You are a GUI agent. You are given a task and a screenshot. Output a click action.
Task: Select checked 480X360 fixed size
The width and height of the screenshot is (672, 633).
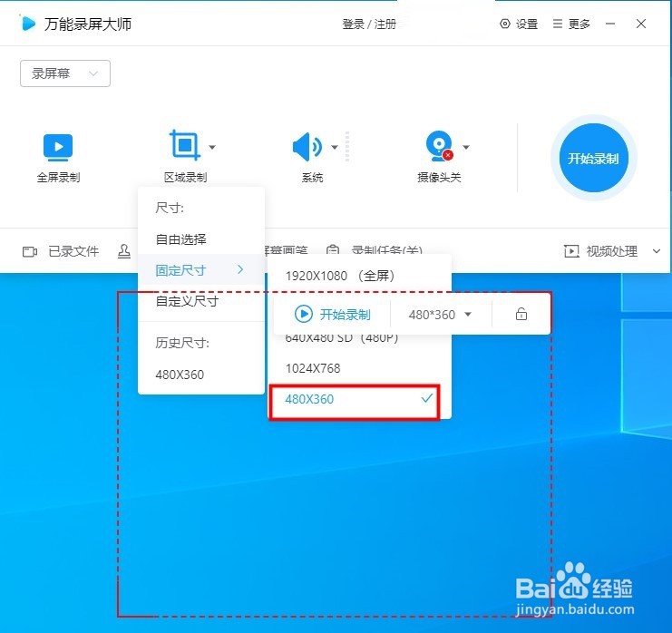[359, 399]
